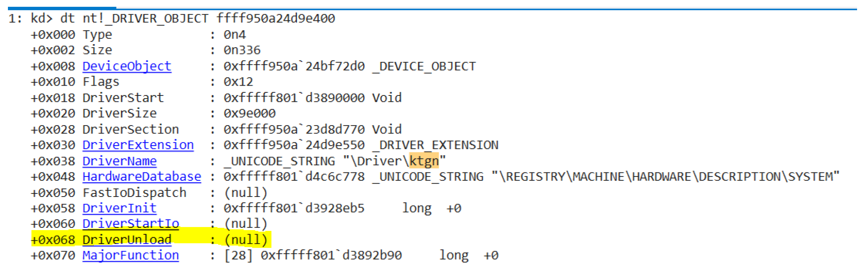Click the FastIoDispatch field name

[134, 193]
